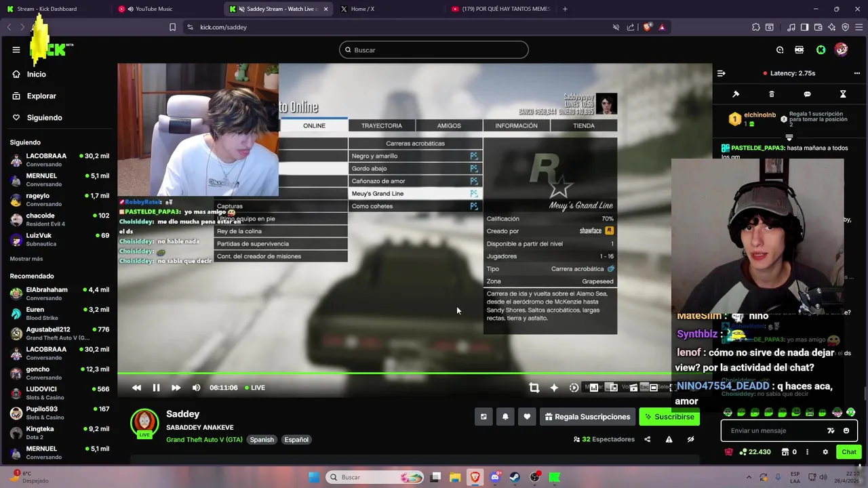Open chat three-dots options menu

coord(856,73)
